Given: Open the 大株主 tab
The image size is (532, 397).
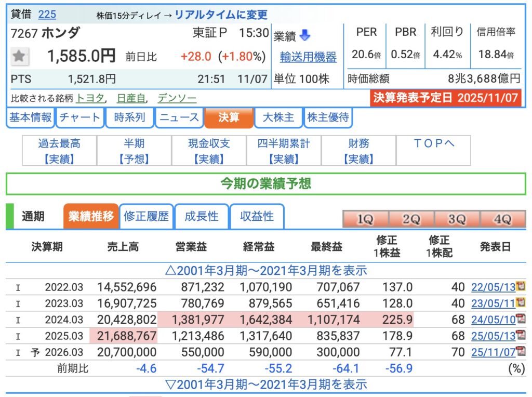Looking at the screenshot, I should pos(278,117).
